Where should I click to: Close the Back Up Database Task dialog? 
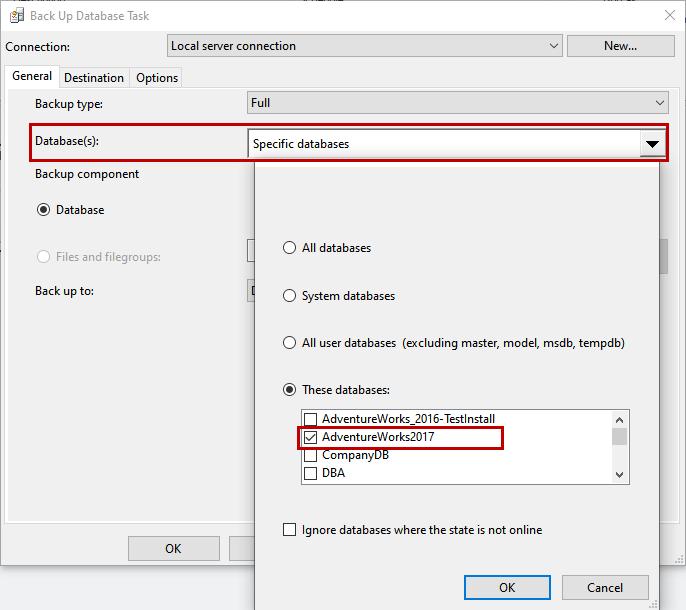[668, 15]
